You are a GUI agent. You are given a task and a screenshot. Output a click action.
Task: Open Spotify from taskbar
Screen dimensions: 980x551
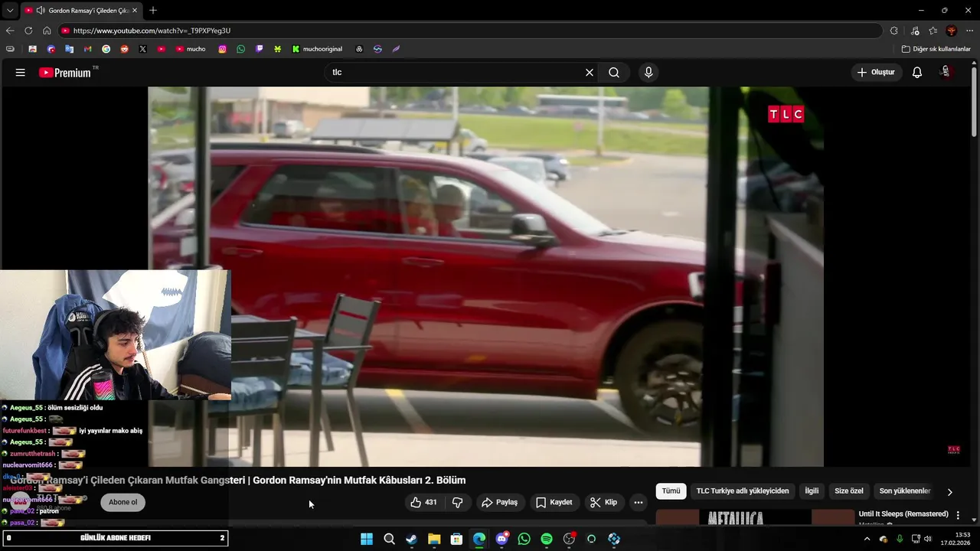[546, 539]
